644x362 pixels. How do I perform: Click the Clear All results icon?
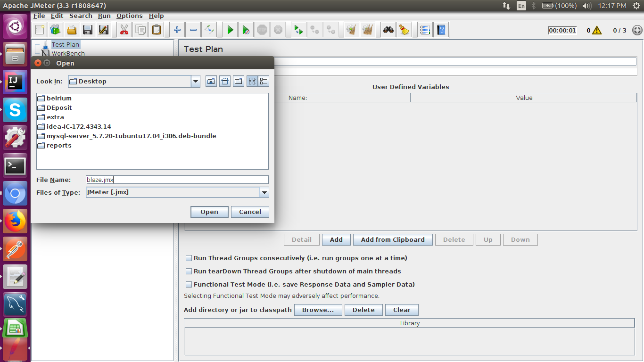pyautogui.click(x=367, y=30)
